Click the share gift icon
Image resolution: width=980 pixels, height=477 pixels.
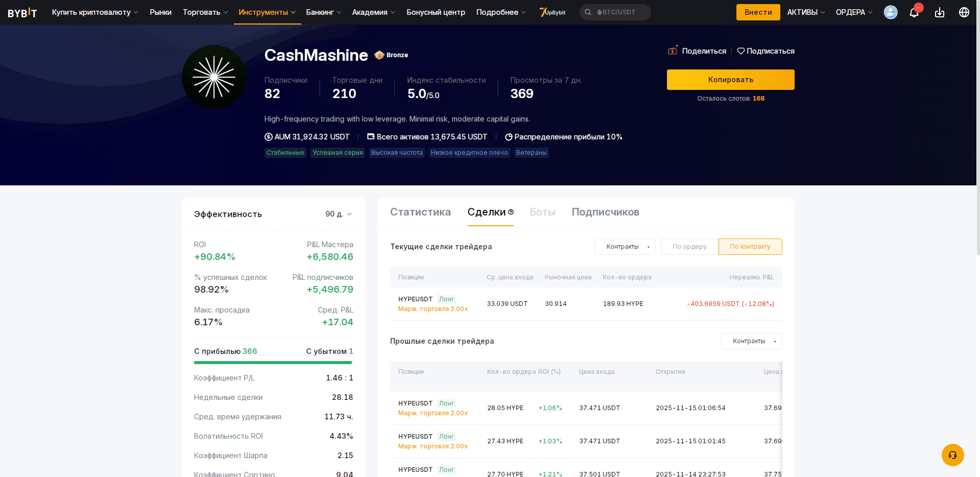click(x=673, y=50)
